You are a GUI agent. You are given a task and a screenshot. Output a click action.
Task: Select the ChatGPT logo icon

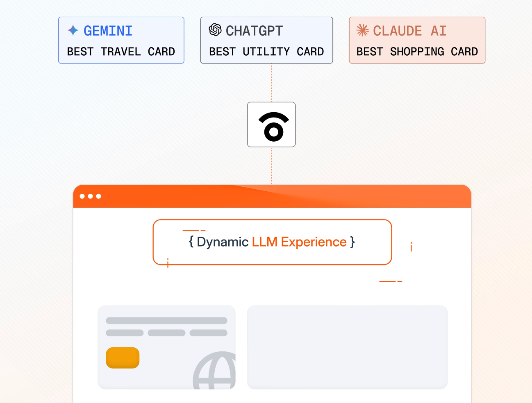click(214, 29)
